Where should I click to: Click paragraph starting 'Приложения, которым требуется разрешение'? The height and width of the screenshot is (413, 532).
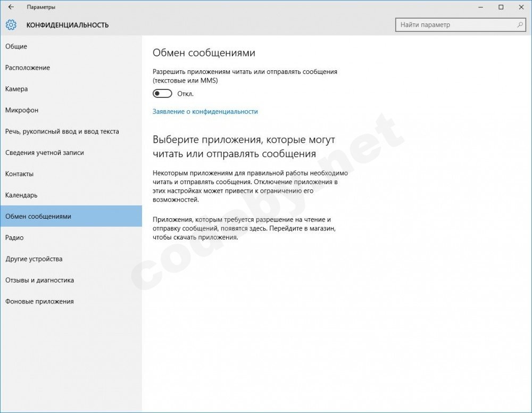click(x=244, y=228)
